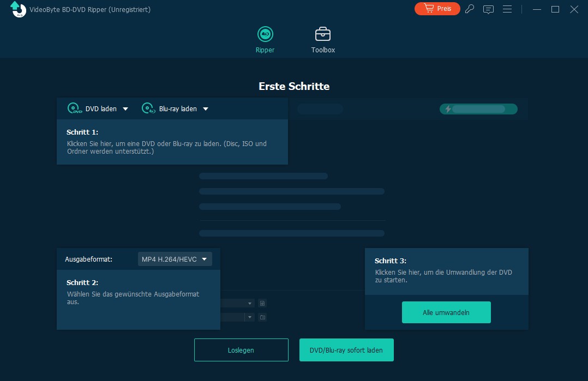Open the Ripper tab
Image resolution: width=588 pixels, height=381 pixels.
[x=265, y=40]
